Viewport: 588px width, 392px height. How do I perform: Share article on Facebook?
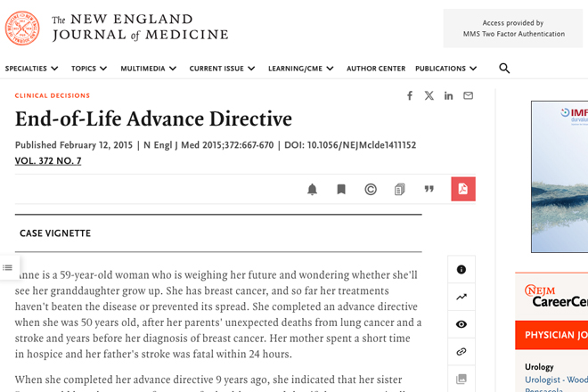(410, 95)
